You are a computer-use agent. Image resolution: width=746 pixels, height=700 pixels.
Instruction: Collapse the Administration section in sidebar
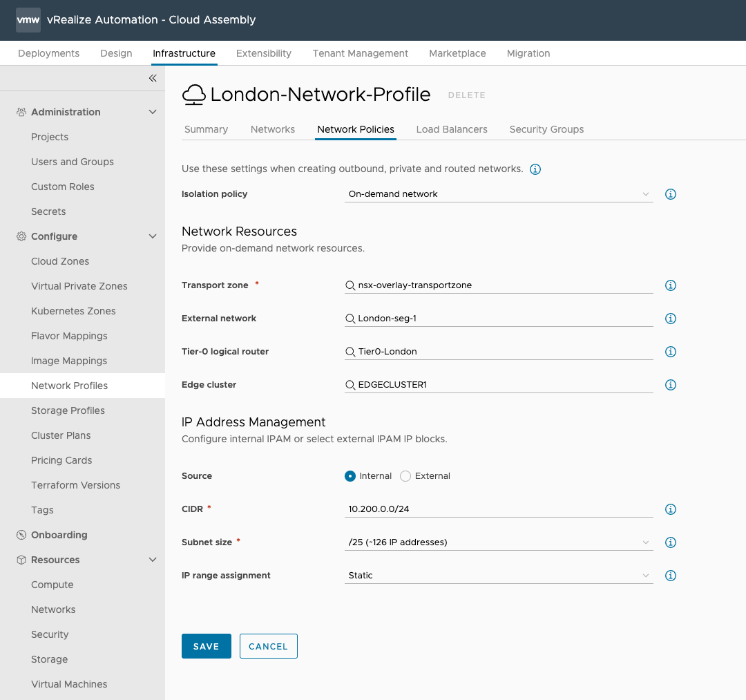(x=153, y=112)
